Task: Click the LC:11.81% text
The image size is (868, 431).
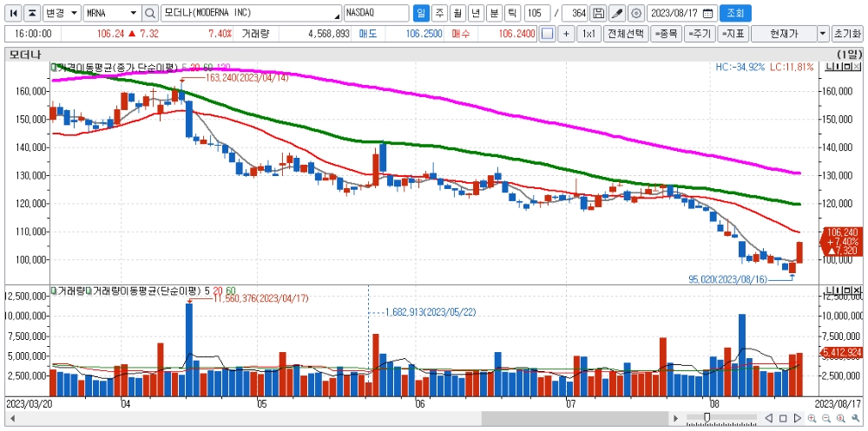Action: click(x=792, y=68)
